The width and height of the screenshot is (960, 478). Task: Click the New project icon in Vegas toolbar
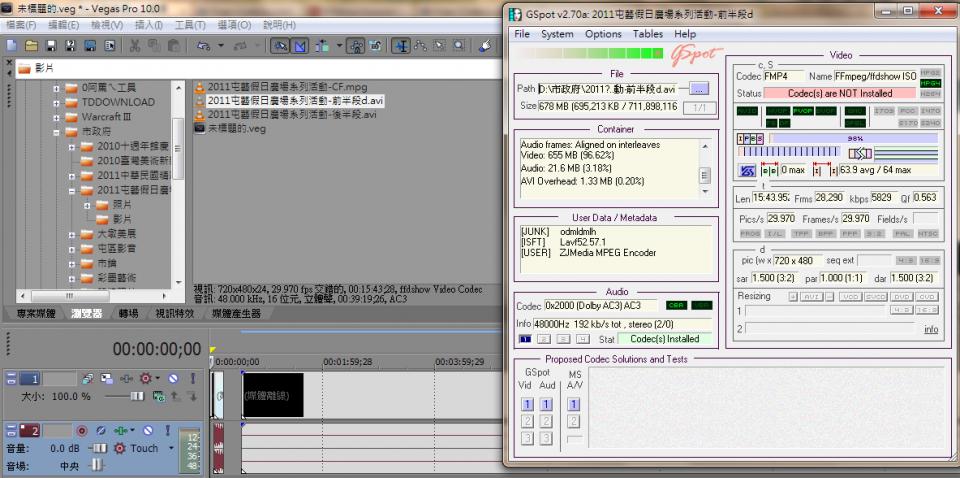(x=11, y=46)
